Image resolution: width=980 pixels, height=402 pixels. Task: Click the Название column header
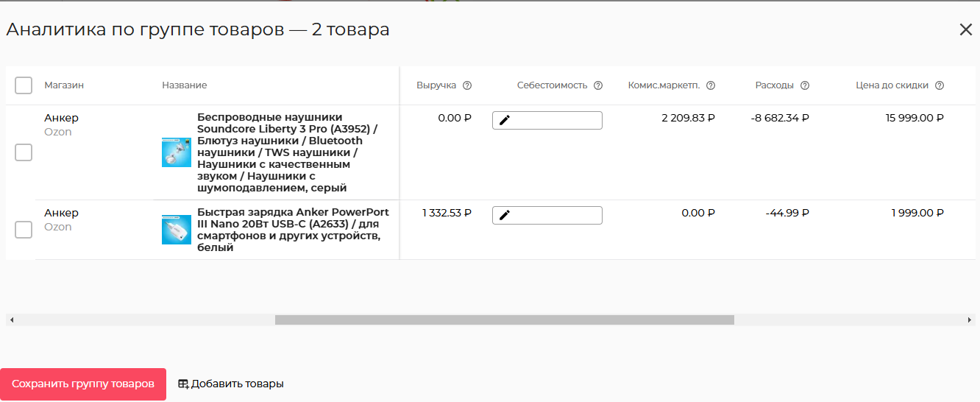coord(184,85)
